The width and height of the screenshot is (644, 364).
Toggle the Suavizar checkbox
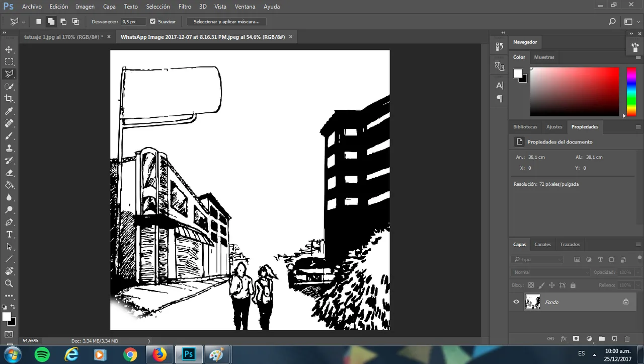153,22
